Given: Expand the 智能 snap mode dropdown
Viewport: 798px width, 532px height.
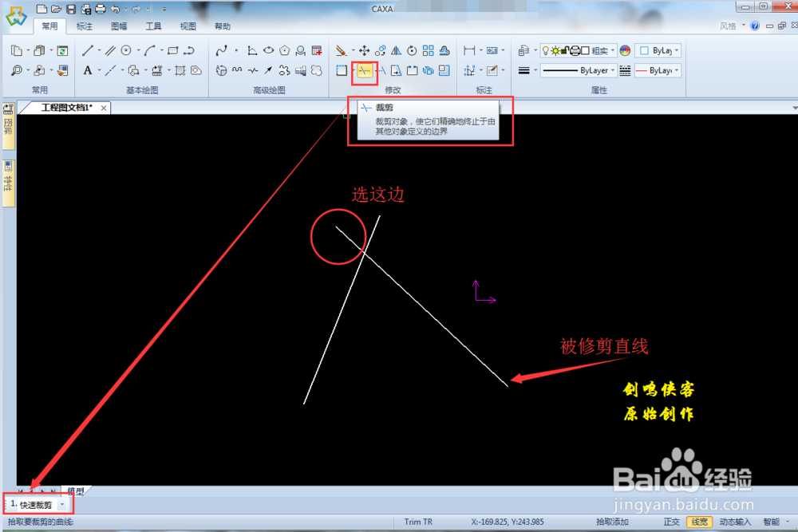Looking at the screenshot, I should click(x=788, y=522).
